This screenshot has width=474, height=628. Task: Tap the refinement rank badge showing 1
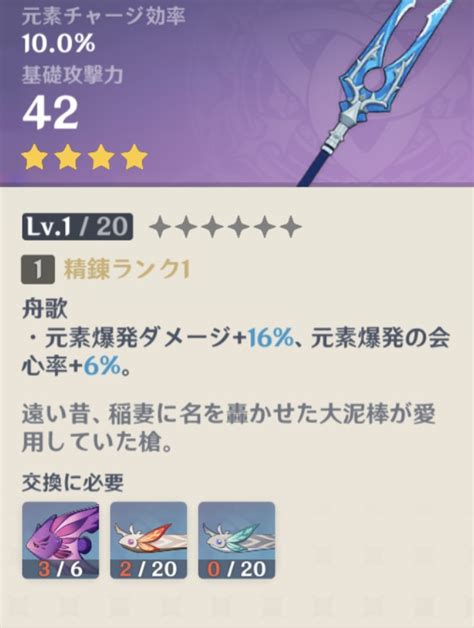[x=38, y=270]
